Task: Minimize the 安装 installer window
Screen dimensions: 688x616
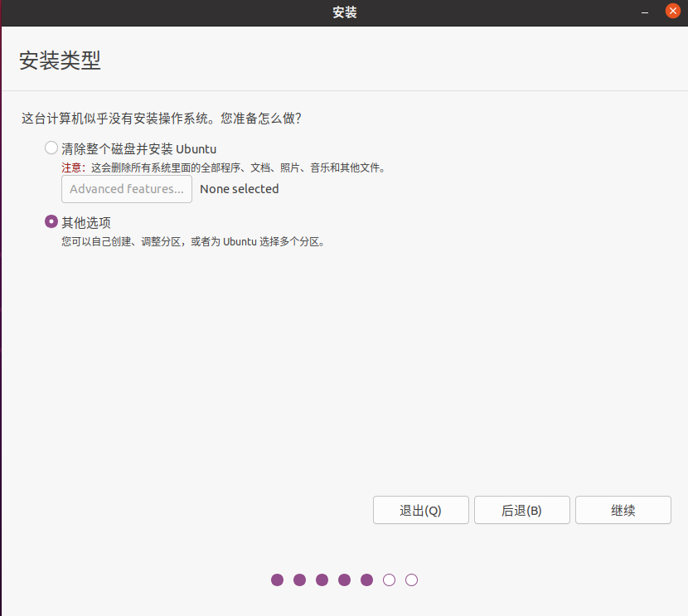Action: 645,12
